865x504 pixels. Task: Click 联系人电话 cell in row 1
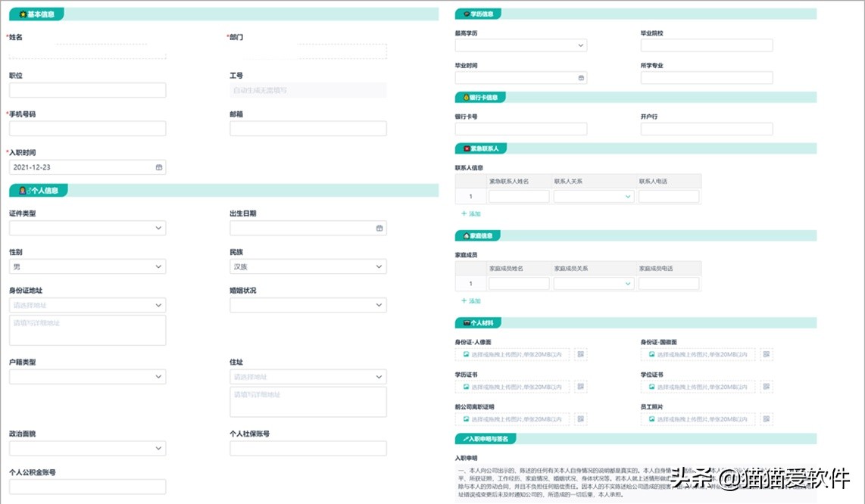pyautogui.click(x=669, y=196)
